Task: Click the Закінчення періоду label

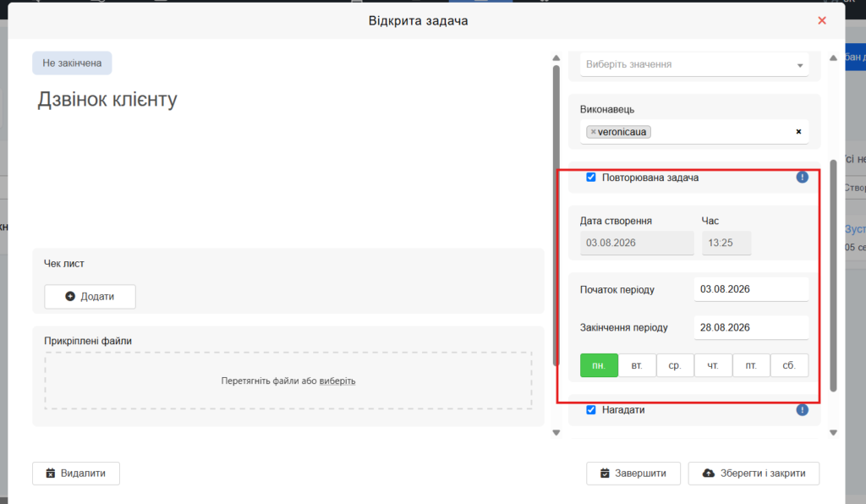Action: (623, 327)
